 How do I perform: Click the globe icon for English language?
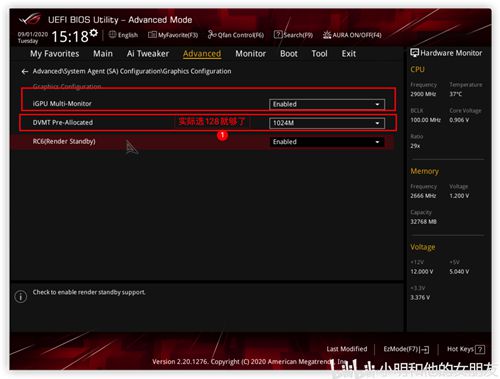pyautogui.click(x=113, y=35)
